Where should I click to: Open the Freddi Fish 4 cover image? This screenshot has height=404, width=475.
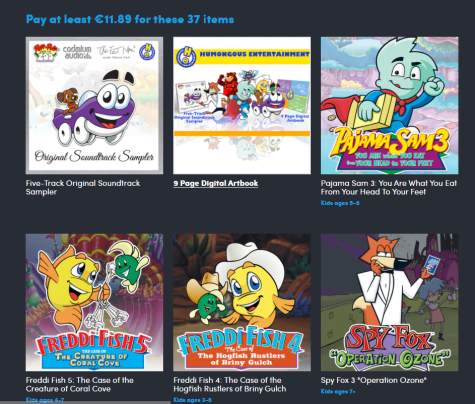point(242,302)
